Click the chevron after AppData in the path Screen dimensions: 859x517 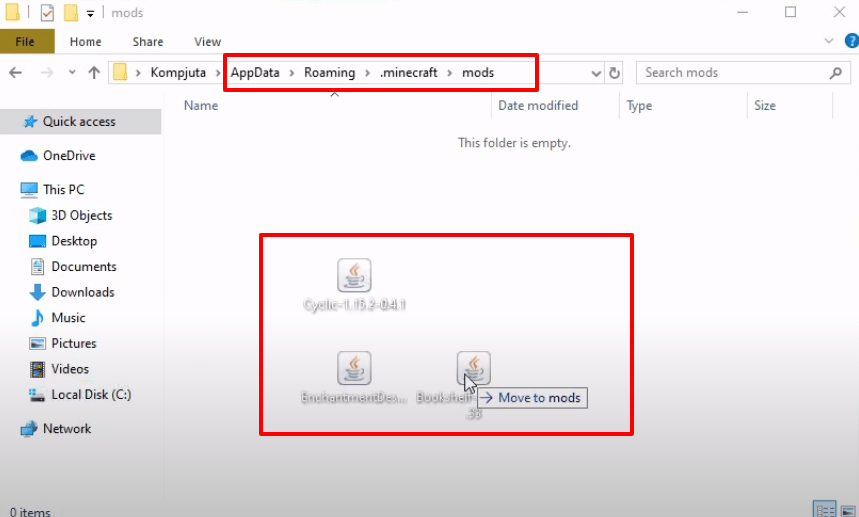(292, 73)
